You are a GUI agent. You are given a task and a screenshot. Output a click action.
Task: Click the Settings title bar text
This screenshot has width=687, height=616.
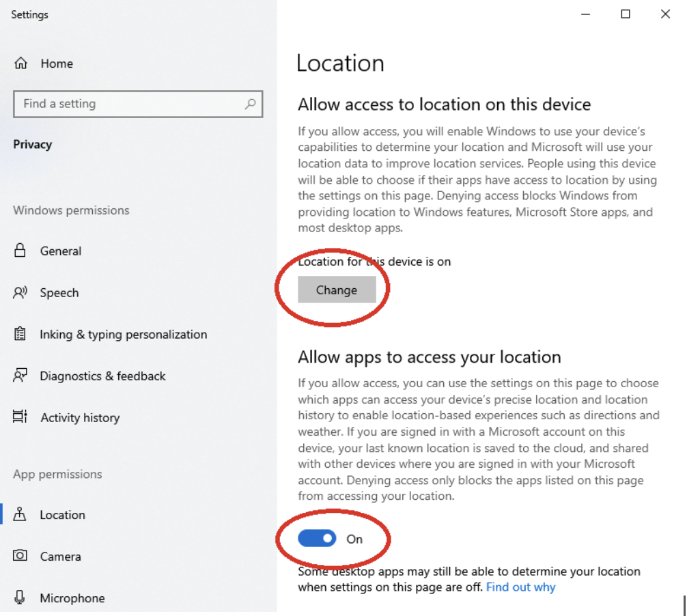29,14
